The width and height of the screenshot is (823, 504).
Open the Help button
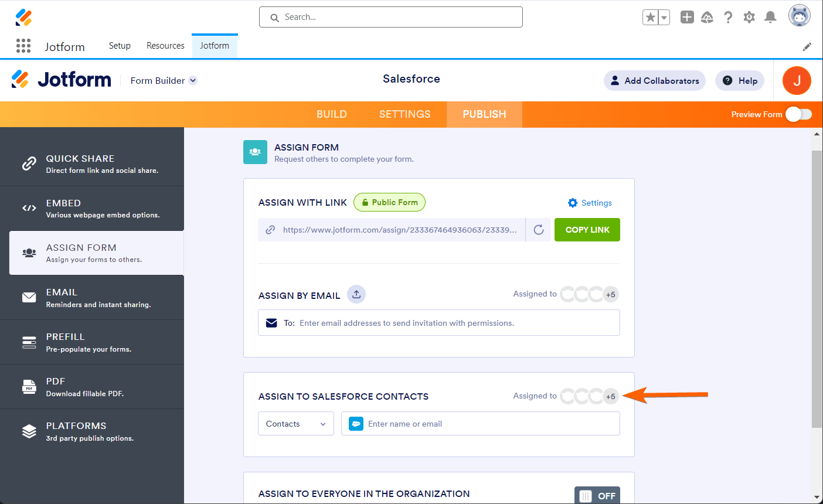click(x=740, y=81)
